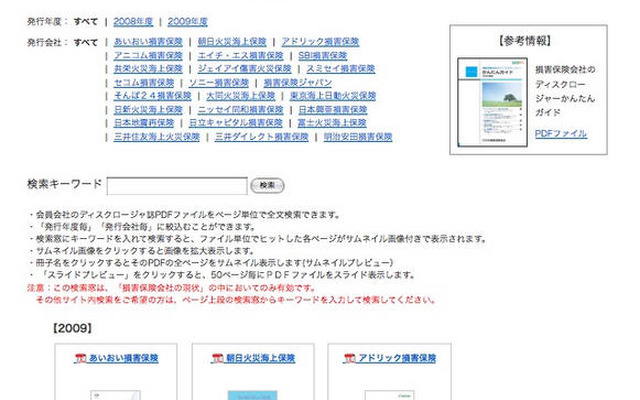The width and height of the screenshot is (640, 400).
Task: Select the ニッセイ同和損害保険 company
Action: [x=240, y=110]
